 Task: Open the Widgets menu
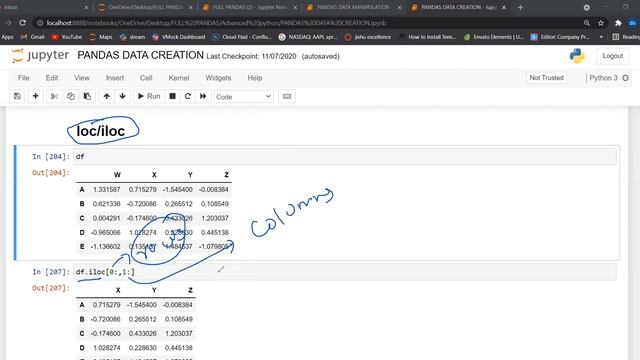[x=218, y=78]
